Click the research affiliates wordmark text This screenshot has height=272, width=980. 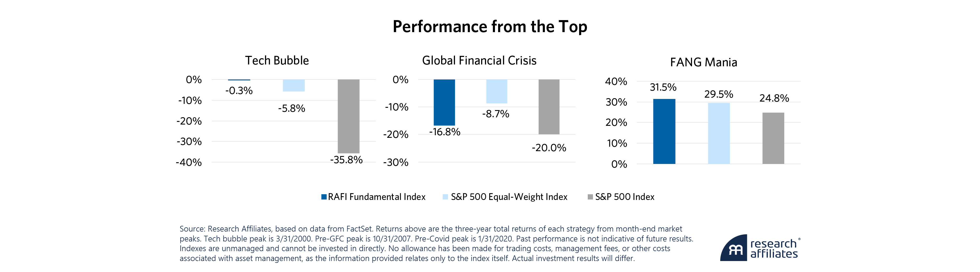pyautogui.click(x=774, y=249)
